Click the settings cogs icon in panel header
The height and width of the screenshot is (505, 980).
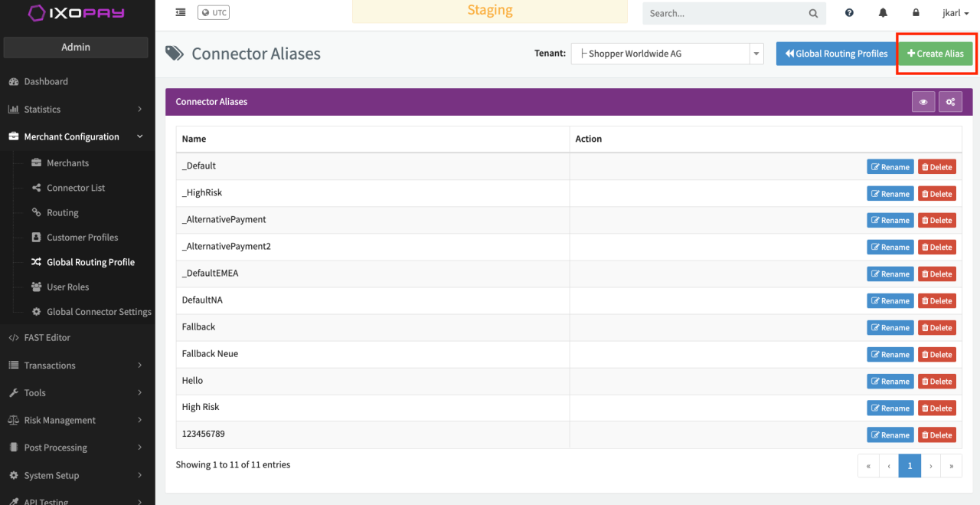click(950, 102)
